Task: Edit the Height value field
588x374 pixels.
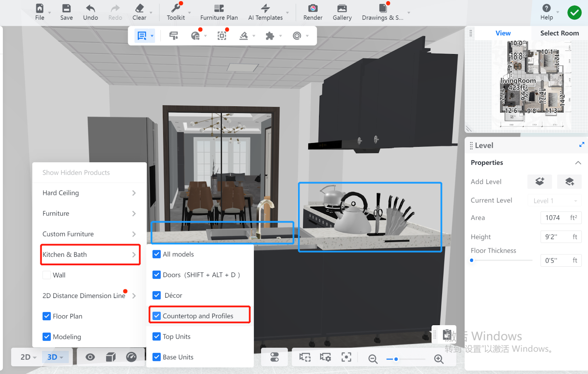Action: [x=561, y=237]
